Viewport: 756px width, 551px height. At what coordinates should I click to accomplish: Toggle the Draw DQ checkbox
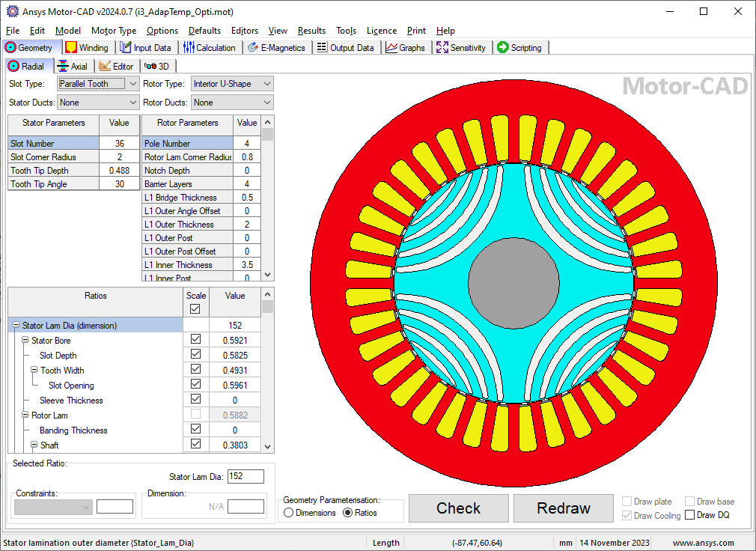point(690,515)
